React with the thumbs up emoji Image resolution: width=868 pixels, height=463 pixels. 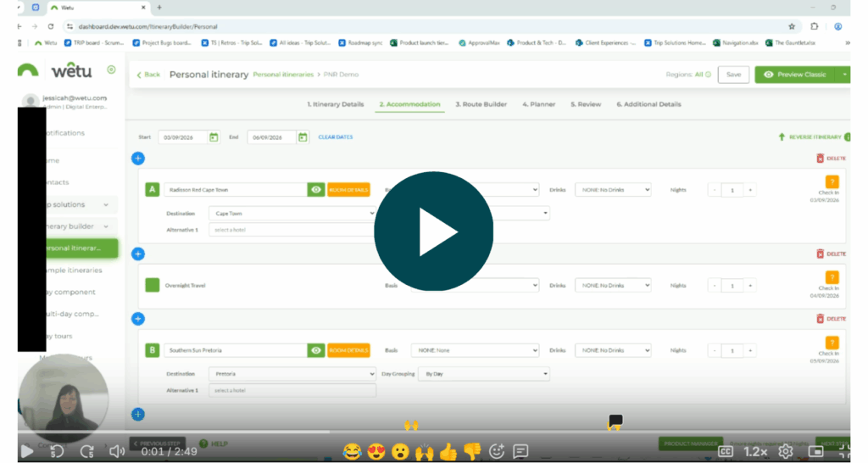point(448,451)
